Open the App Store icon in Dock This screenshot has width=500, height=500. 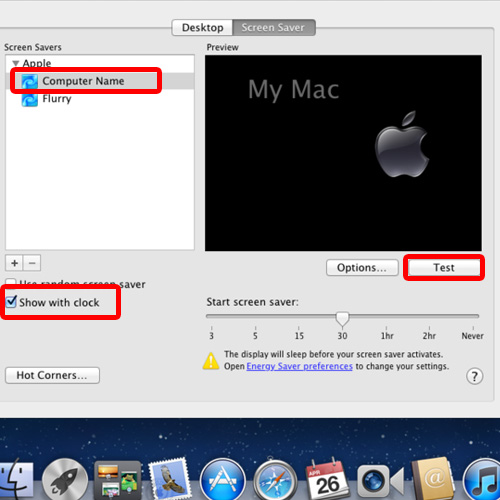click(223, 480)
